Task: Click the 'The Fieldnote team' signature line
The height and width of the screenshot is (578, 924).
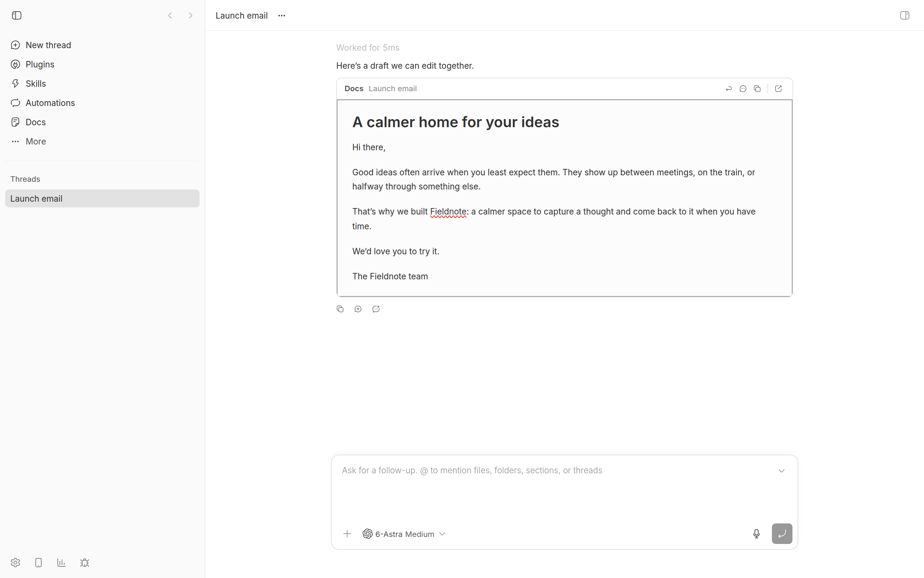Action: click(390, 276)
